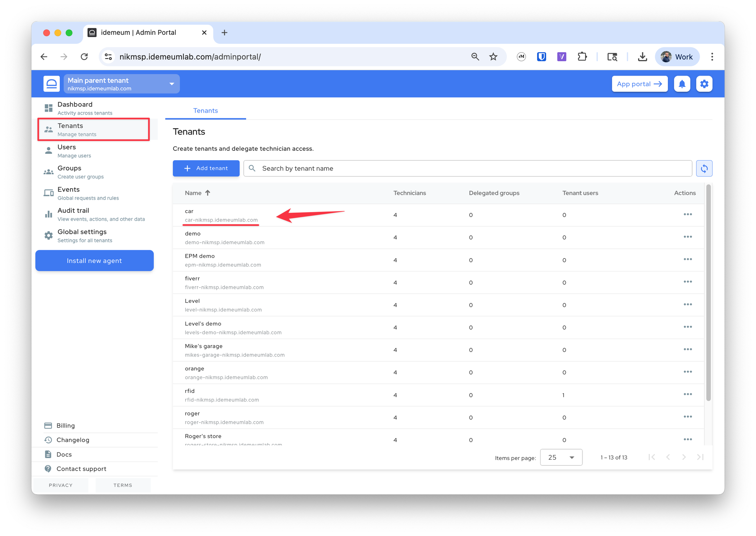Open browser downloads icon
756x536 pixels.
point(642,57)
